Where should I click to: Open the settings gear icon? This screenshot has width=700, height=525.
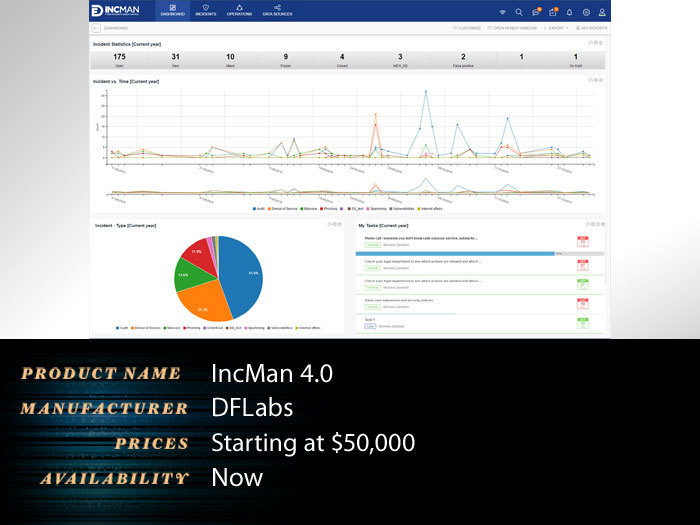(586, 12)
